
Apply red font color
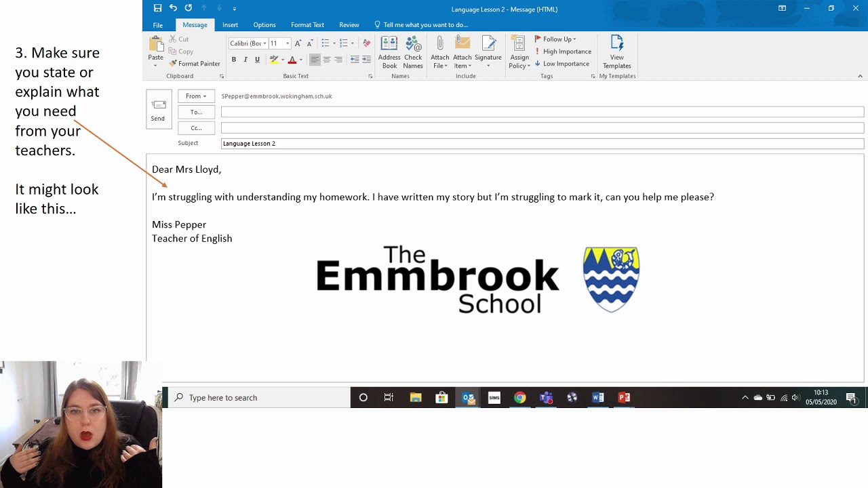point(292,60)
